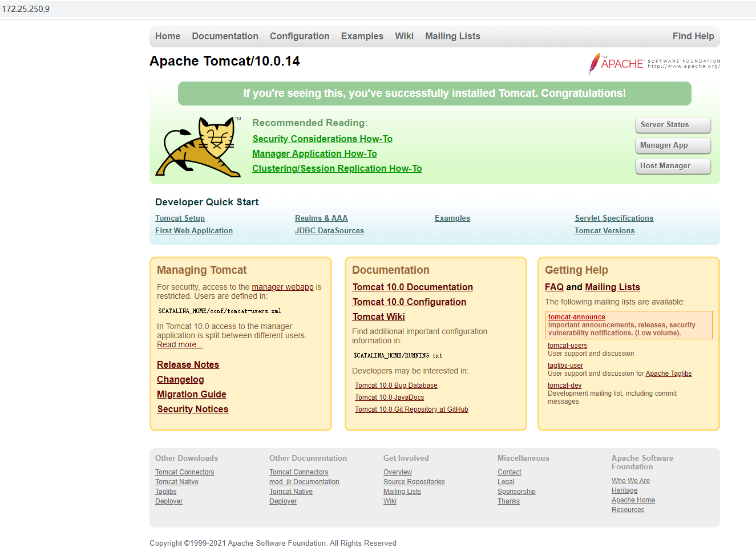Open Tomcat Connectors under Other Downloads
The width and height of the screenshot is (756, 556).
pyautogui.click(x=184, y=472)
